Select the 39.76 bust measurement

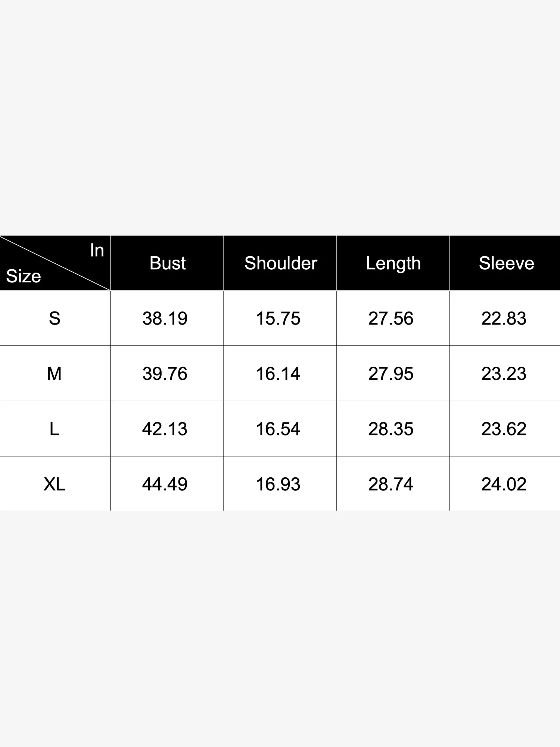pyautogui.click(x=165, y=374)
